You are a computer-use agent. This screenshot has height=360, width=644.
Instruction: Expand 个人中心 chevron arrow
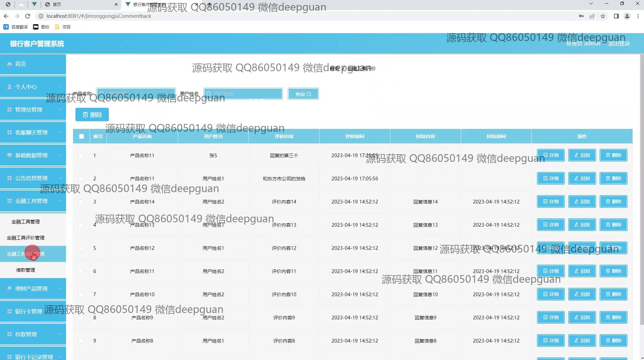61,87
